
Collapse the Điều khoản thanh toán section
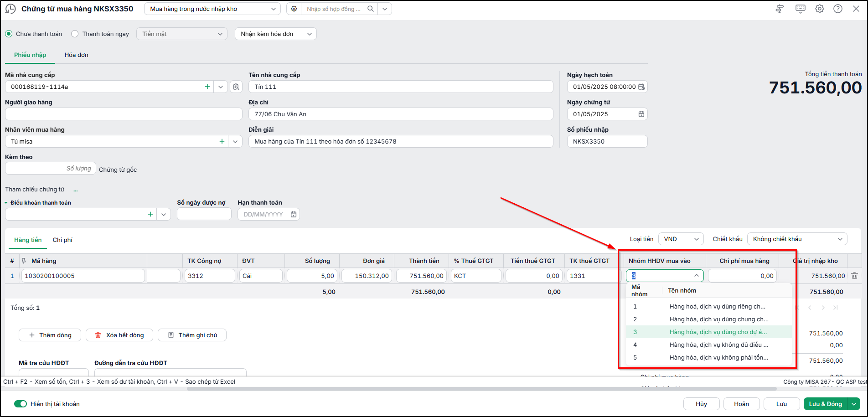tap(6, 203)
